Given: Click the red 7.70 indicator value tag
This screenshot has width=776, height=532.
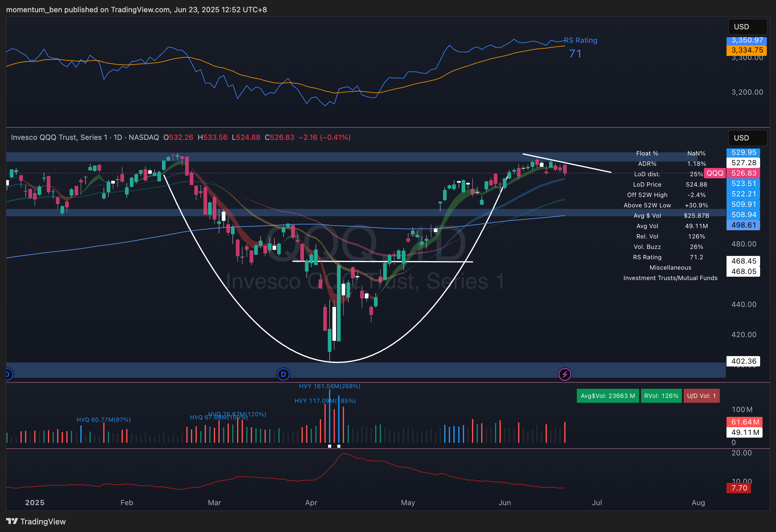Looking at the screenshot, I should pos(739,488).
